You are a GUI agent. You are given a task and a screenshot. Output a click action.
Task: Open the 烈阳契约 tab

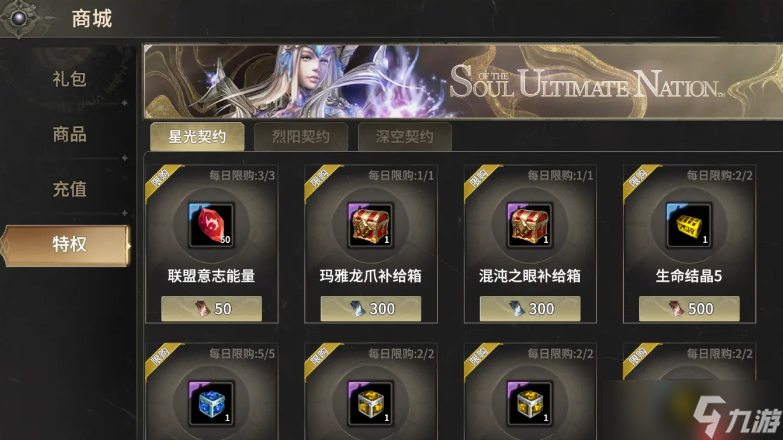[301, 136]
